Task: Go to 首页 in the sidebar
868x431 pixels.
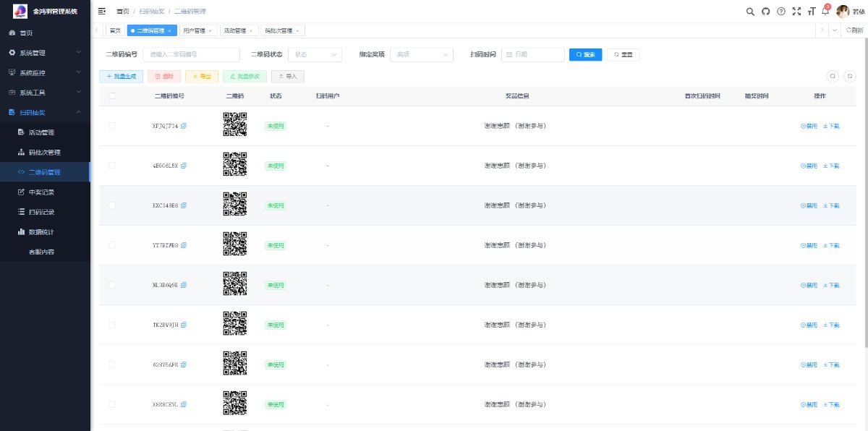Action: 45,33
